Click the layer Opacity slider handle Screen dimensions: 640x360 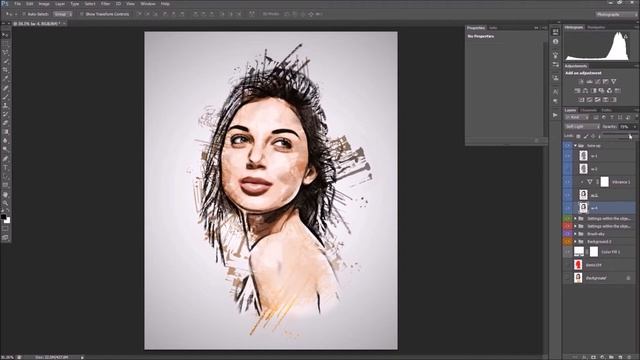point(630,135)
